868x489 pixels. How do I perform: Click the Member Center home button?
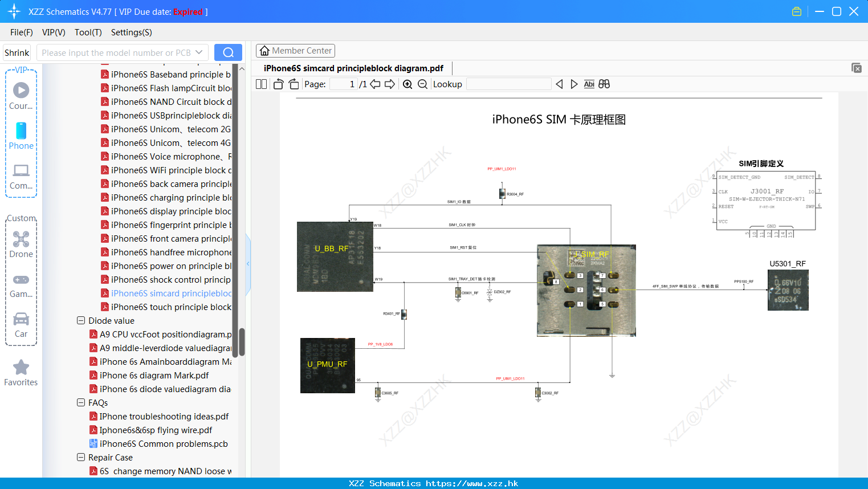(295, 51)
